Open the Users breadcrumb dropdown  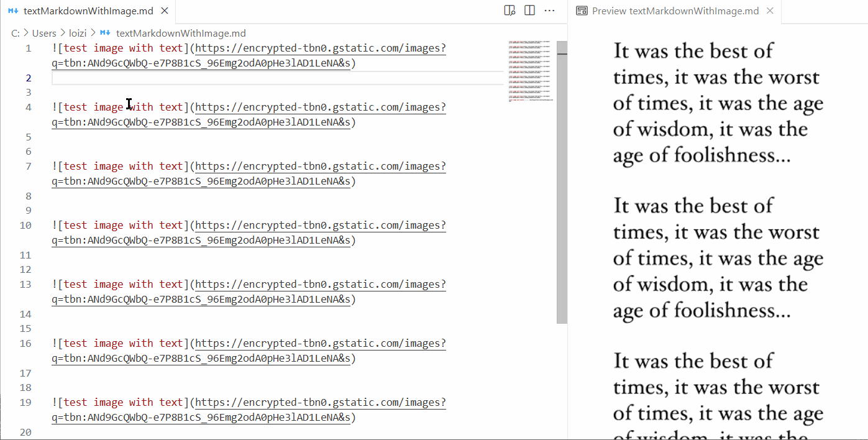(44, 32)
